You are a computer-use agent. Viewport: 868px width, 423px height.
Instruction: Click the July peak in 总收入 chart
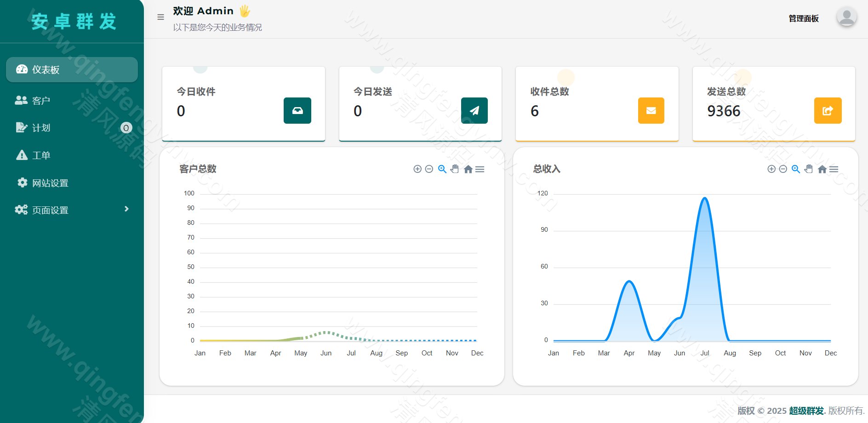tap(705, 198)
